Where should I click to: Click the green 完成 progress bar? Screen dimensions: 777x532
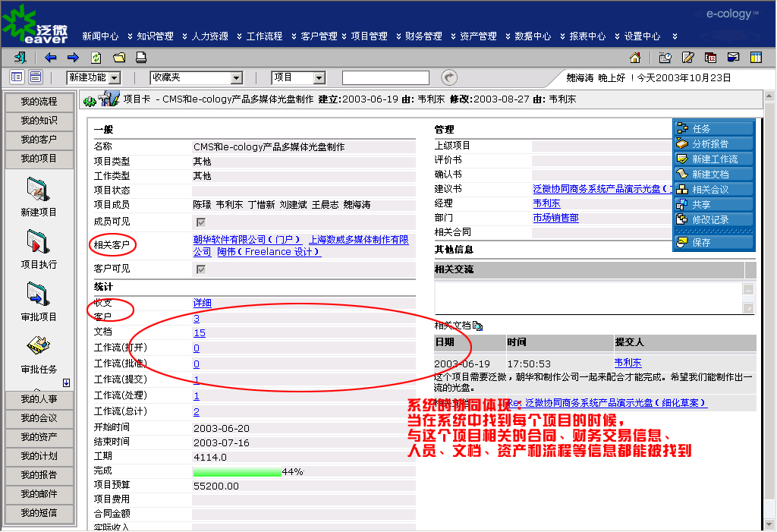(237, 471)
